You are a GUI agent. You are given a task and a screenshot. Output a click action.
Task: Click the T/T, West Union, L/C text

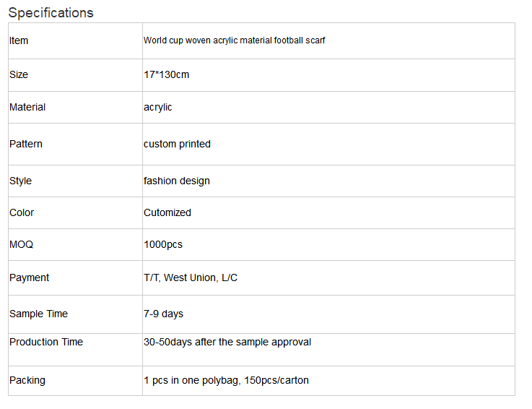coord(191,277)
